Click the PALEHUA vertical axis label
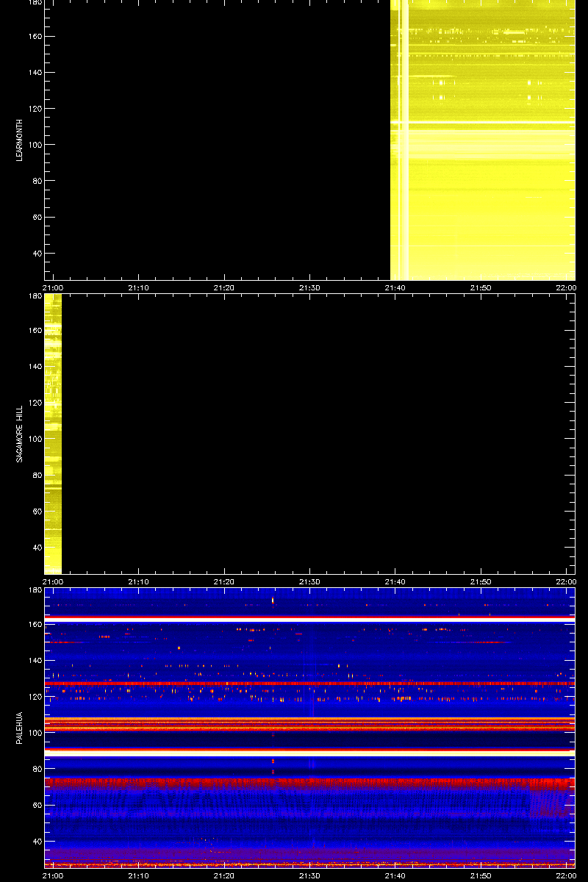 21,728
